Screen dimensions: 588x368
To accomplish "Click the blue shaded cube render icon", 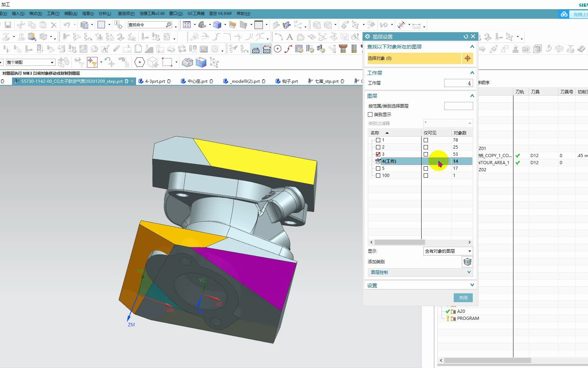I will pos(217,25).
